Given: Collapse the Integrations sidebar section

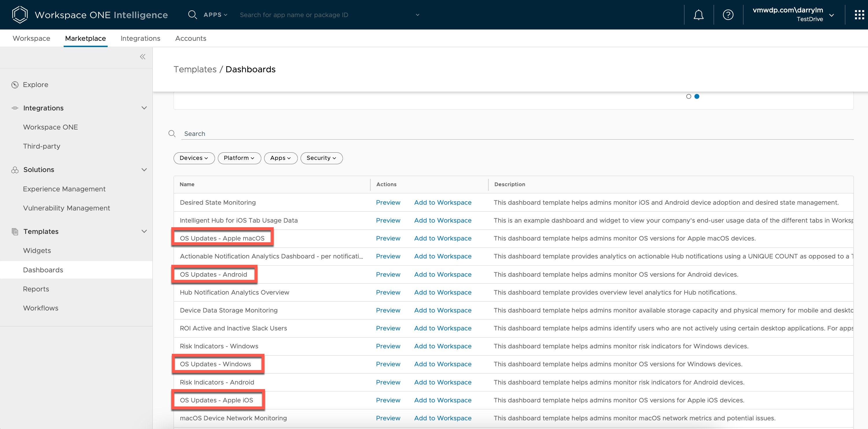Looking at the screenshot, I should coord(144,108).
